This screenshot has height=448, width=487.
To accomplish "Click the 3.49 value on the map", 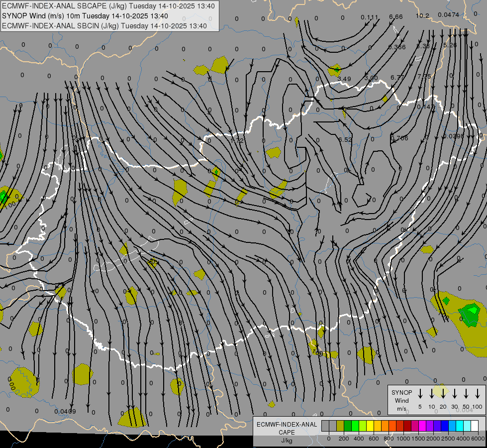I will click(x=344, y=79).
